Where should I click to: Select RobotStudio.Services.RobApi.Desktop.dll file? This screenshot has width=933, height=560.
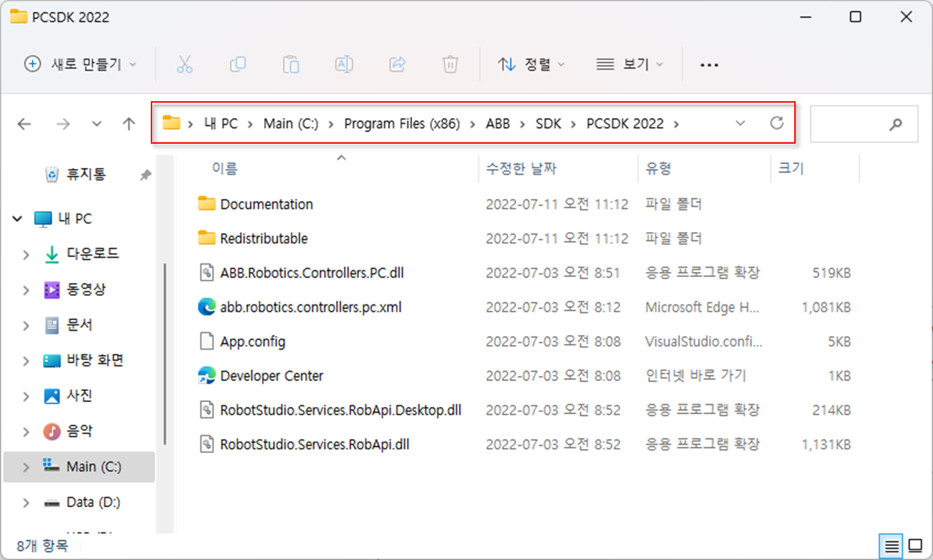340,410
